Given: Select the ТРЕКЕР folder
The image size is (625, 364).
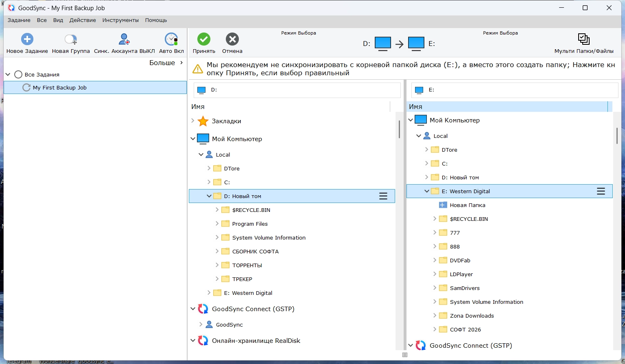Looking at the screenshot, I should pyautogui.click(x=242, y=279).
